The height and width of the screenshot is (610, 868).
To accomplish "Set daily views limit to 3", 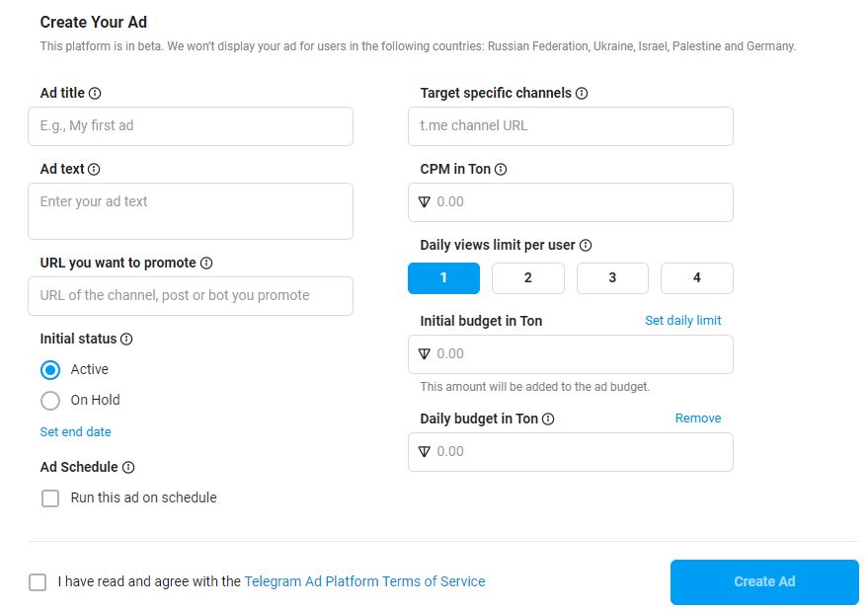I will coord(612,278).
